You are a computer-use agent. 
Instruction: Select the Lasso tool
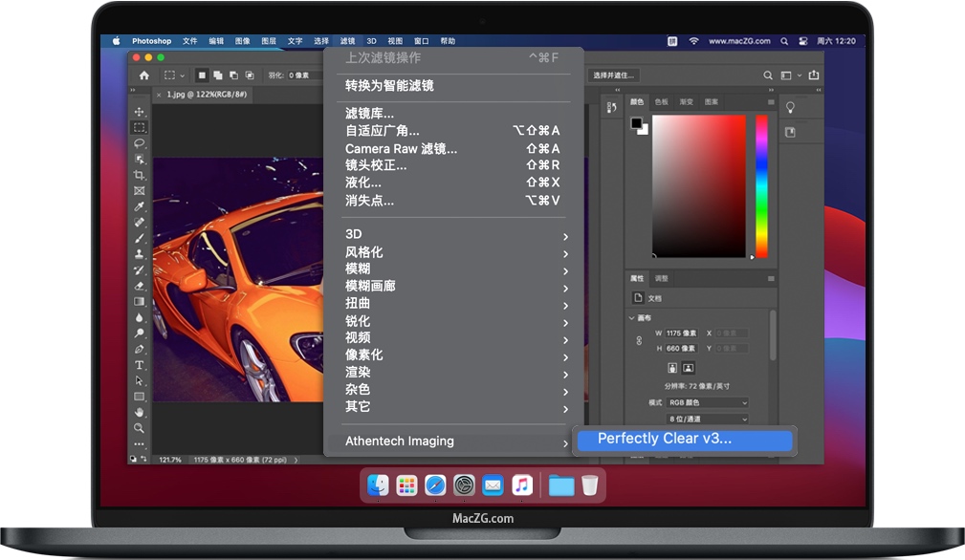pos(139,144)
